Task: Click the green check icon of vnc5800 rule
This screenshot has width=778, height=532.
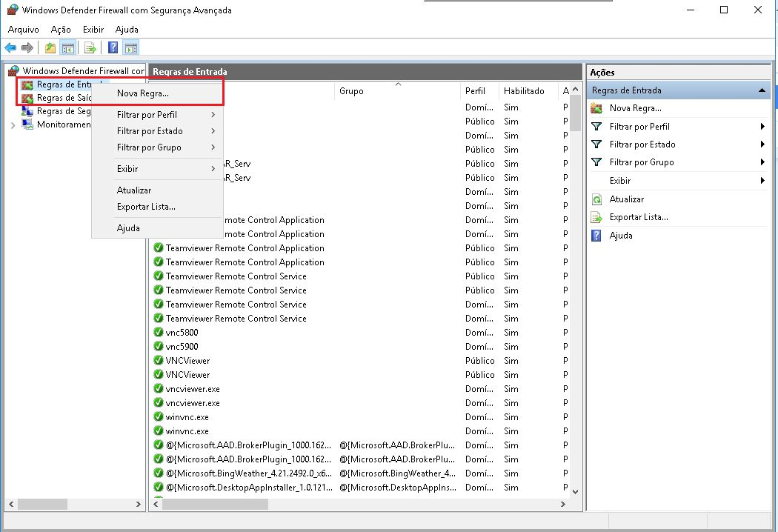Action: [159, 332]
